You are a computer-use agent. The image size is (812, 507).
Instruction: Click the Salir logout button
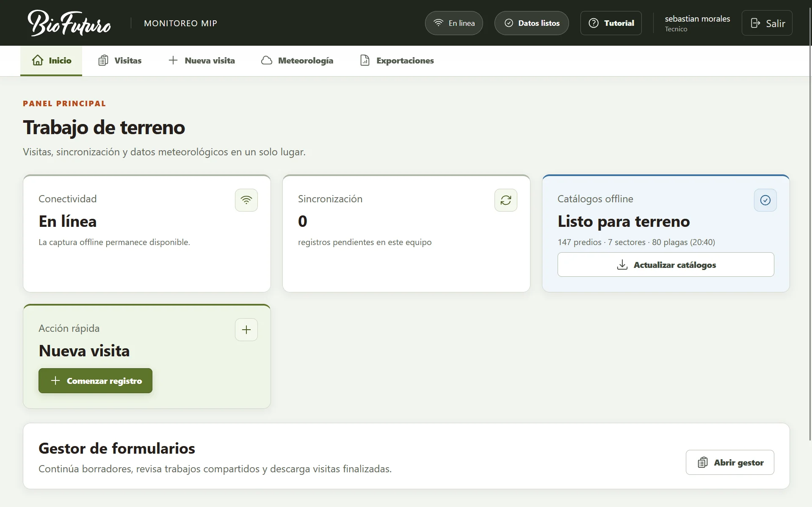tap(767, 23)
